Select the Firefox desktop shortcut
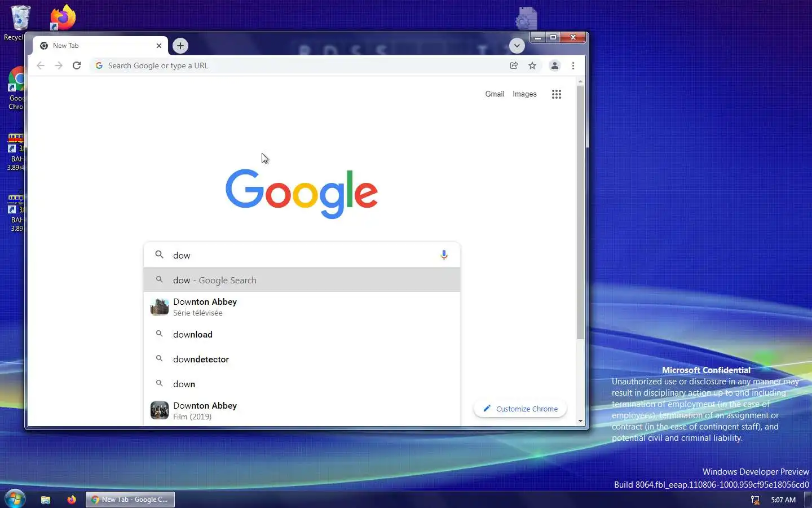Screen dimensions: 812x508 [63, 17]
